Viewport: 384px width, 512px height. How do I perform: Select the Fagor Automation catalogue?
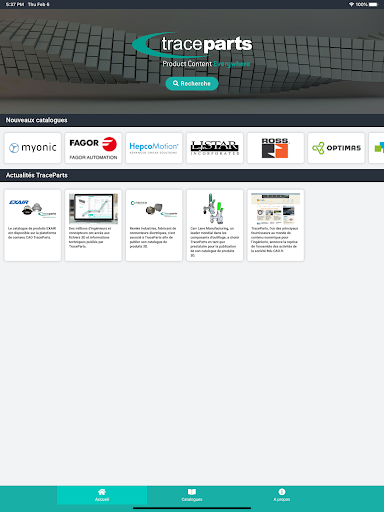tap(93, 148)
